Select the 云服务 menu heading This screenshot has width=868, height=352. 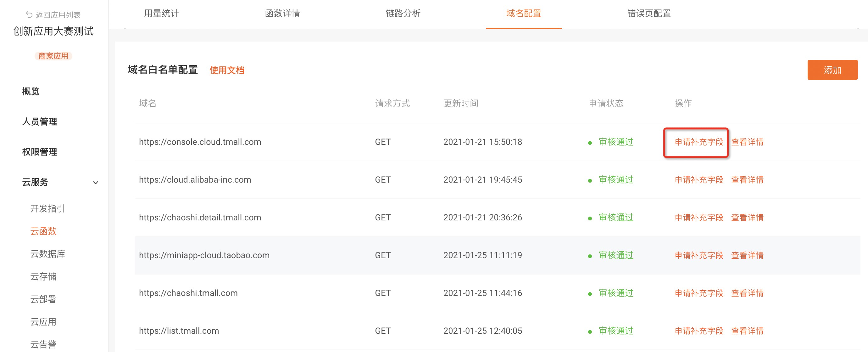(x=35, y=182)
